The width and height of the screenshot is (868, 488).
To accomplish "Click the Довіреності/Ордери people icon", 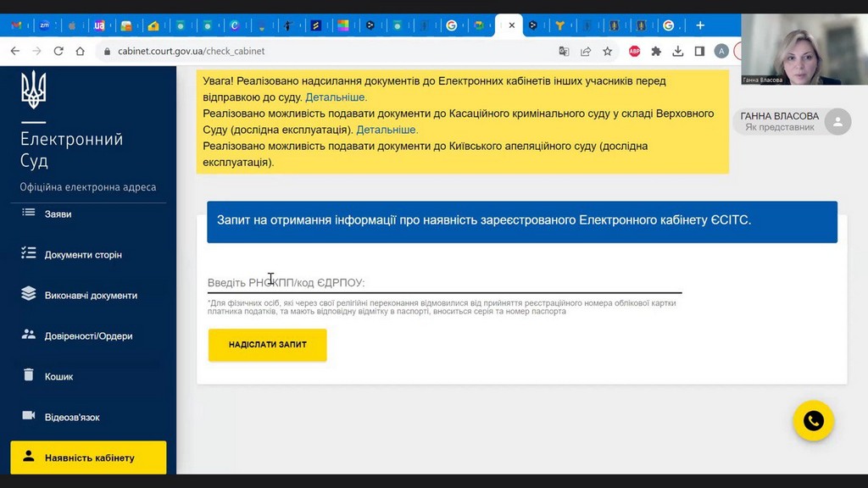I will [x=29, y=335].
